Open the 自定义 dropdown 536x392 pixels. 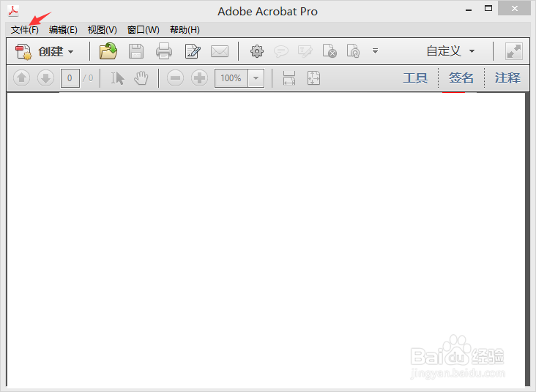(x=450, y=51)
